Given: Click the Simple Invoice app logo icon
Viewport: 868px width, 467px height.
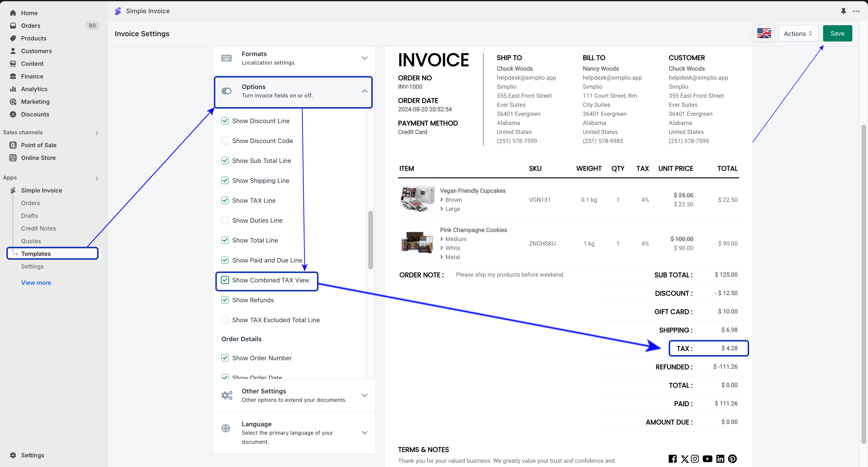Looking at the screenshot, I should coord(118,11).
